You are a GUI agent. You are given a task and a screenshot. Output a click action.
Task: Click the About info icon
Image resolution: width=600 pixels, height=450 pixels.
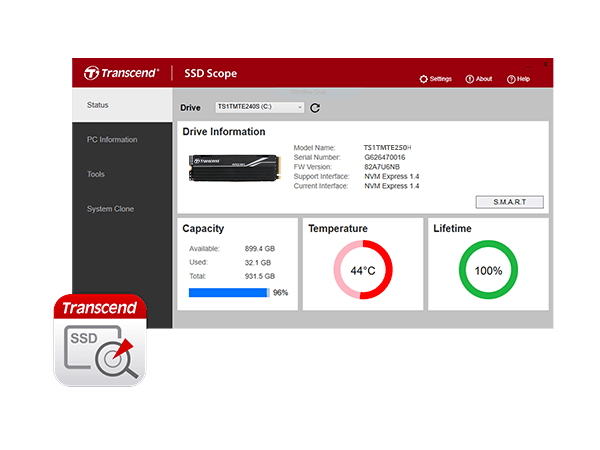point(469,79)
